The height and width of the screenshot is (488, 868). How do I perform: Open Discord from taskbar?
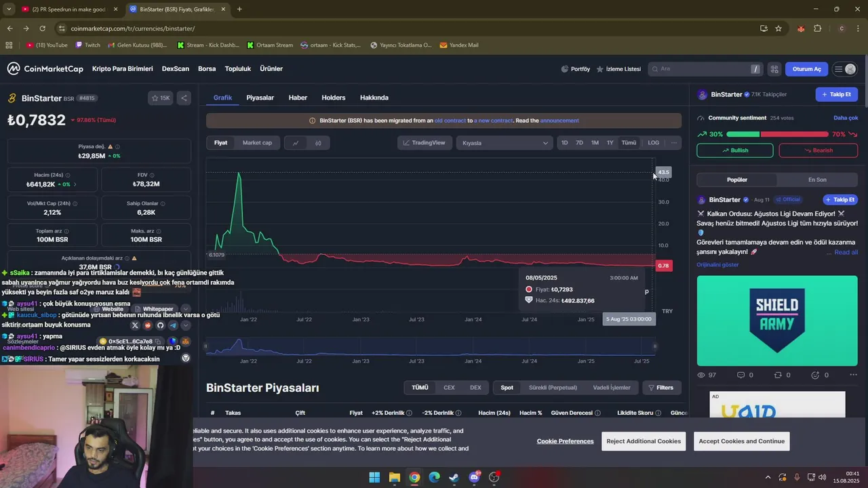[x=474, y=477]
